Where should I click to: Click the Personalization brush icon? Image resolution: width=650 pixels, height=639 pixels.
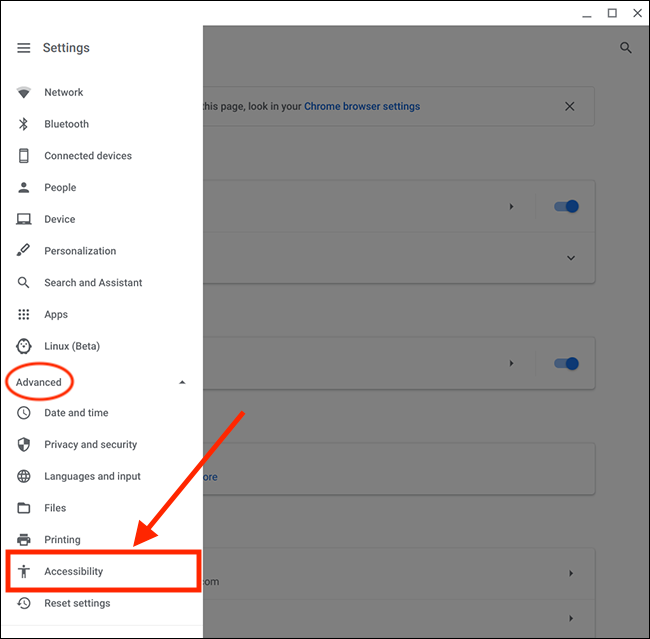point(24,251)
